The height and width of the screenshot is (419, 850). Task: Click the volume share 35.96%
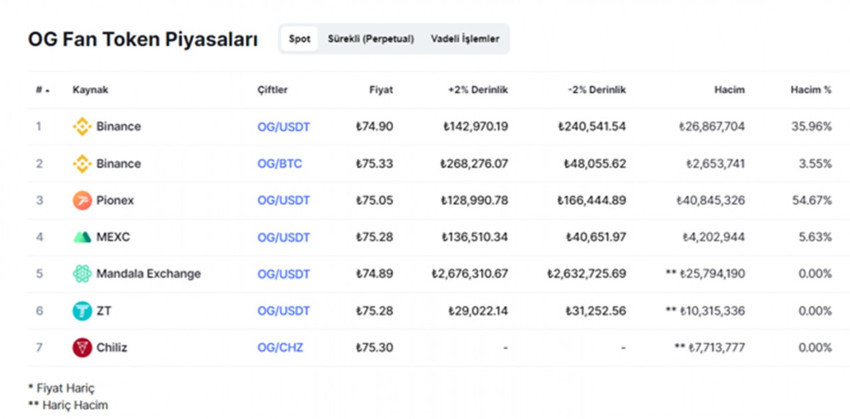pyautogui.click(x=812, y=127)
